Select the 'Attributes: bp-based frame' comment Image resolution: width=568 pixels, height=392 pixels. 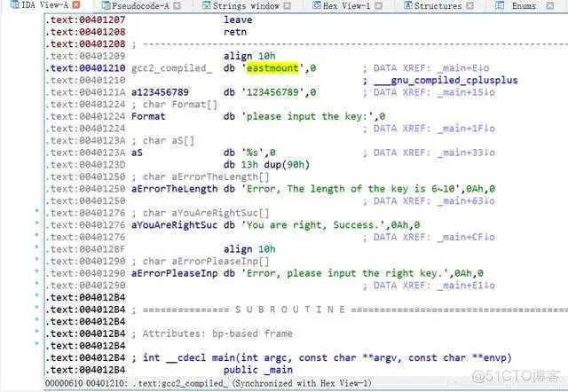212,333
